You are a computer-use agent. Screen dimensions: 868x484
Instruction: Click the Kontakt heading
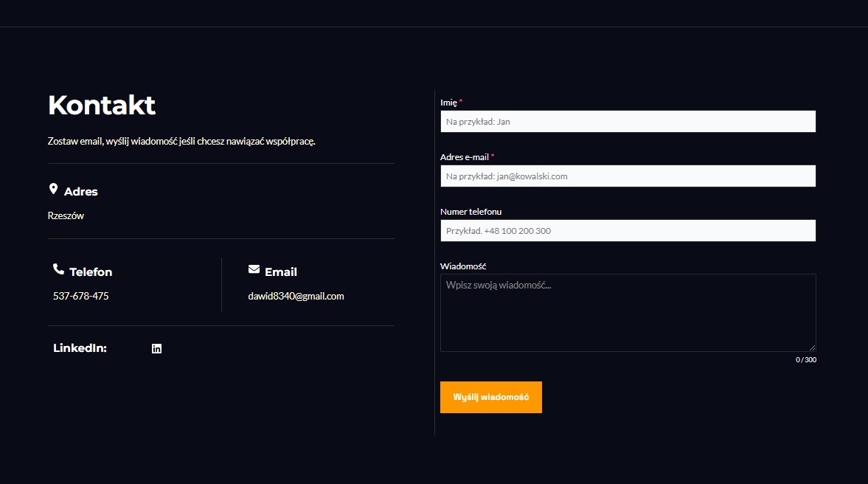tap(102, 106)
